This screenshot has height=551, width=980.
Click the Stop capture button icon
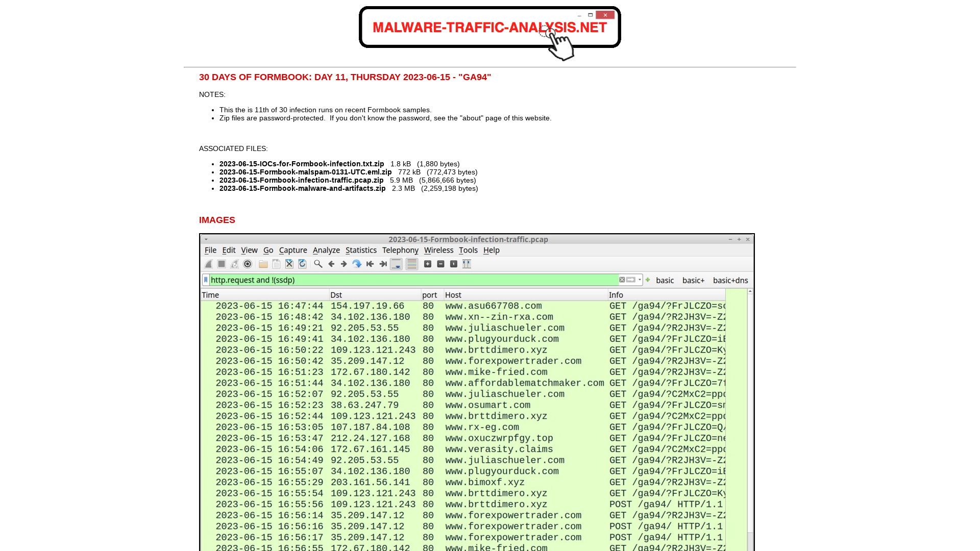tap(222, 263)
